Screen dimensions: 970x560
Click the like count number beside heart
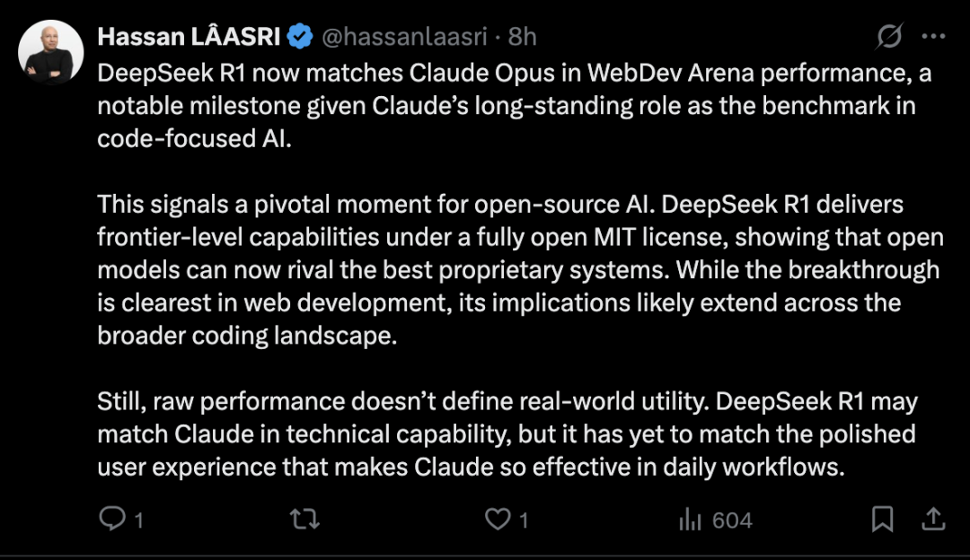tap(524, 520)
